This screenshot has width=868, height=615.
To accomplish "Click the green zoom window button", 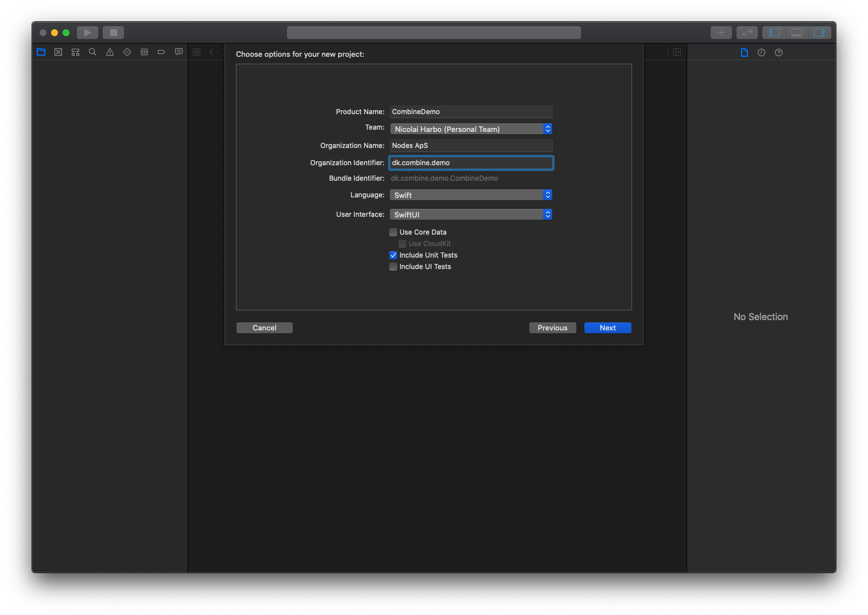I will (66, 33).
